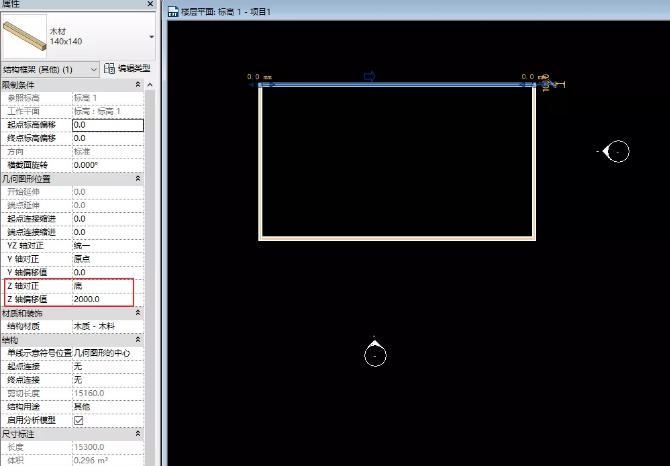670x466 pixels.
Task: Click the 起点标高偏移 value field
Action: (108, 125)
